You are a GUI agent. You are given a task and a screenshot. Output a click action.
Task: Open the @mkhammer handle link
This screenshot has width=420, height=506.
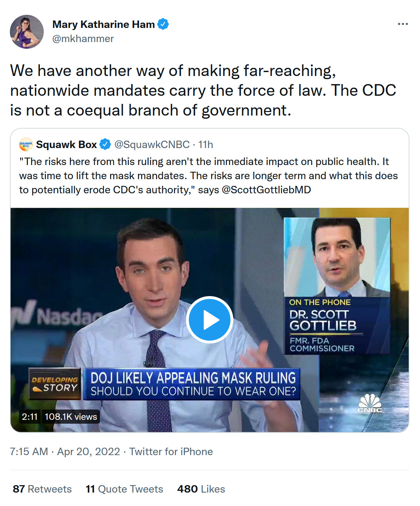coord(83,39)
